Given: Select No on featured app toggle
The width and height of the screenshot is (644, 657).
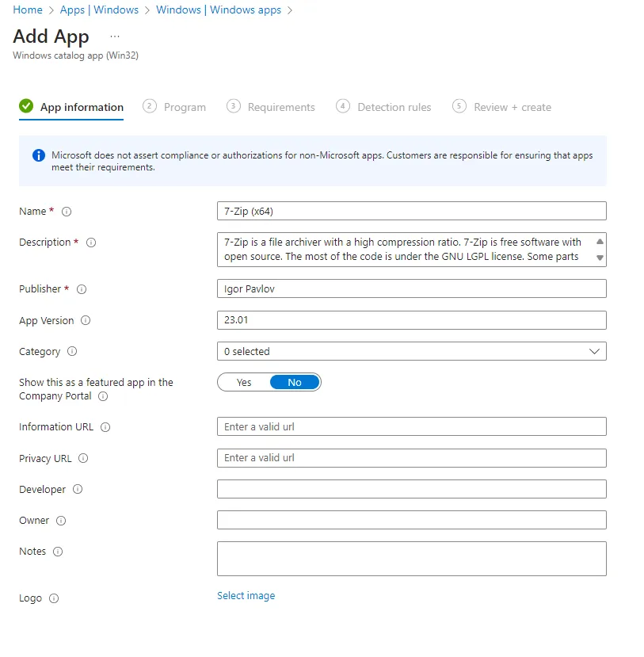Looking at the screenshot, I should [295, 383].
